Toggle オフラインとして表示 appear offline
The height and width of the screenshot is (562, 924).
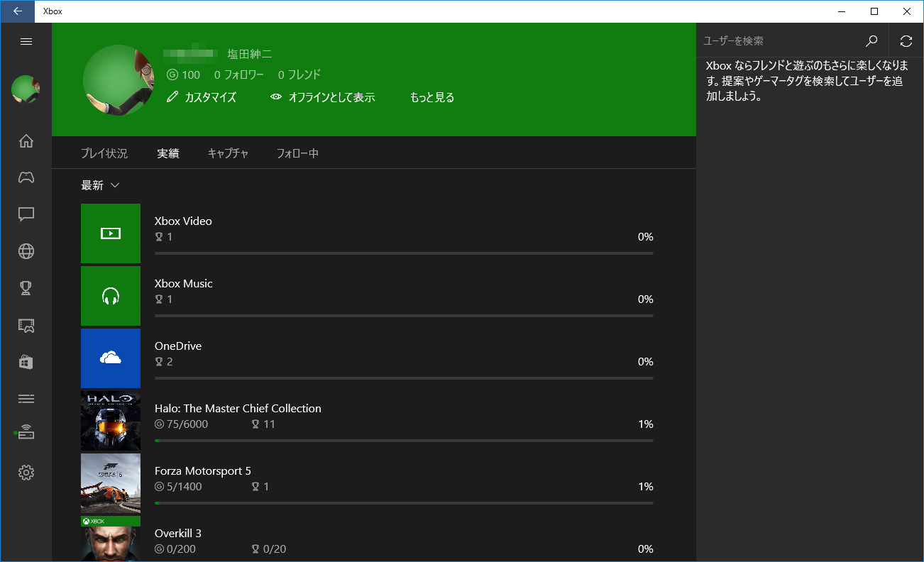click(323, 97)
